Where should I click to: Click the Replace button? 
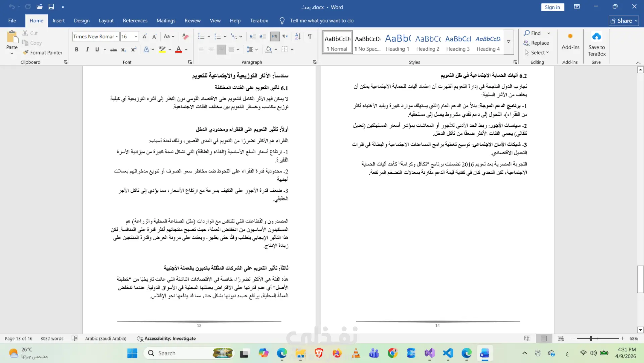(x=536, y=43)
